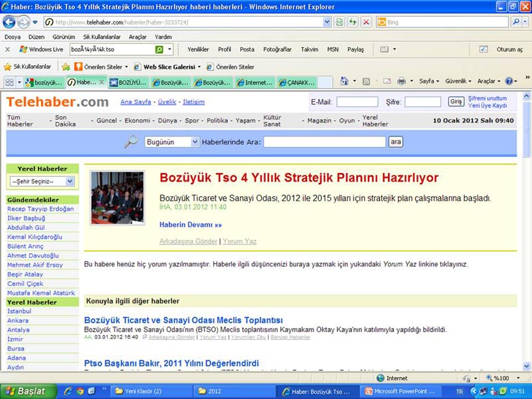Click the news article thumbnail photo

118,198
